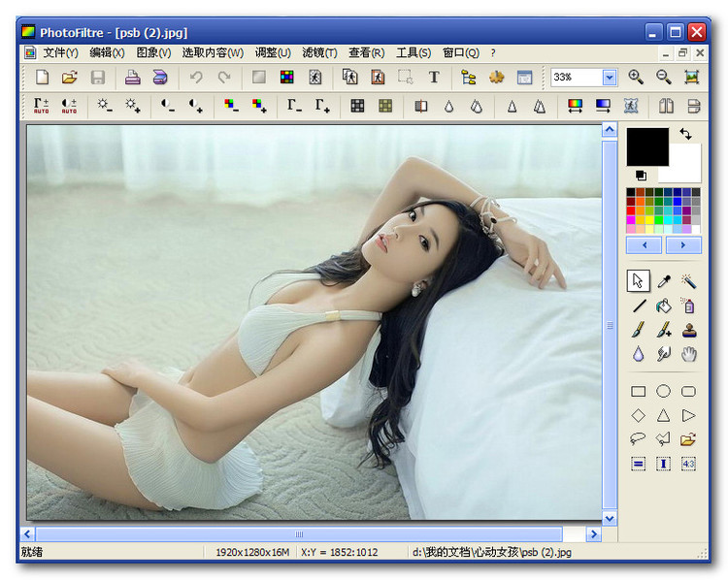Select the Magic Wand tool
Image resolution: width=728 pixels, height=580 pixels.
click(689, 281)
